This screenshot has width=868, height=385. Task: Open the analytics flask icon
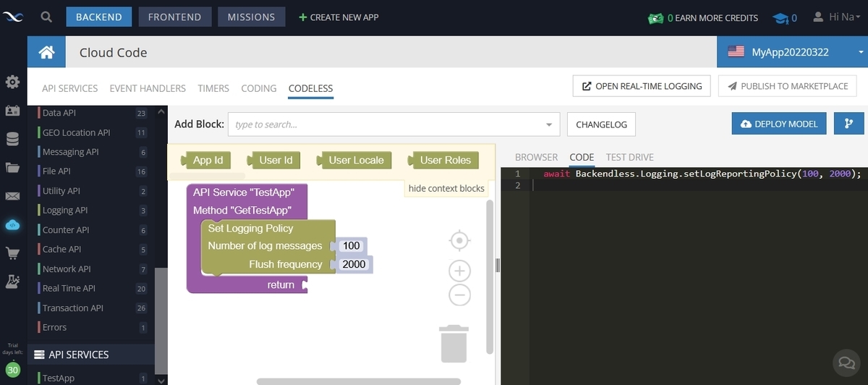12,282
